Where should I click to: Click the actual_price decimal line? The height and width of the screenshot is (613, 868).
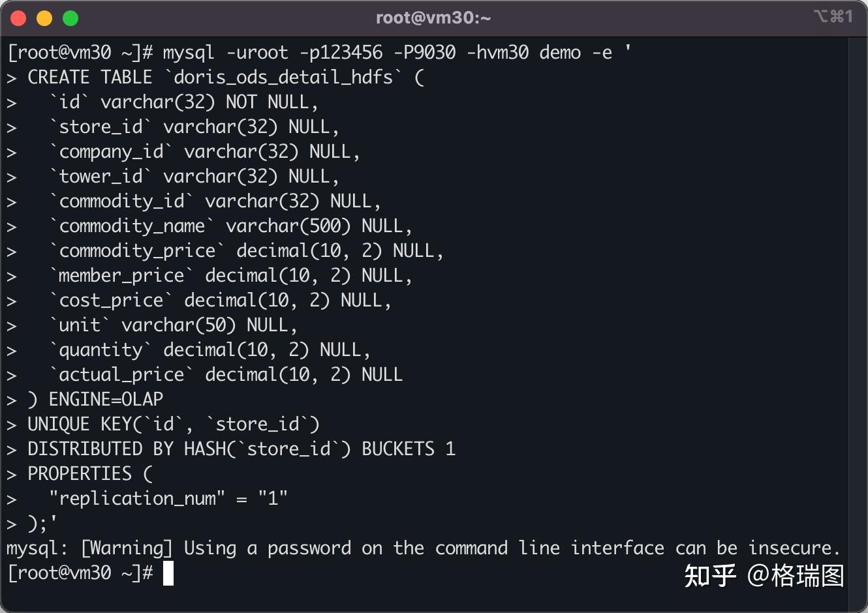226,375
